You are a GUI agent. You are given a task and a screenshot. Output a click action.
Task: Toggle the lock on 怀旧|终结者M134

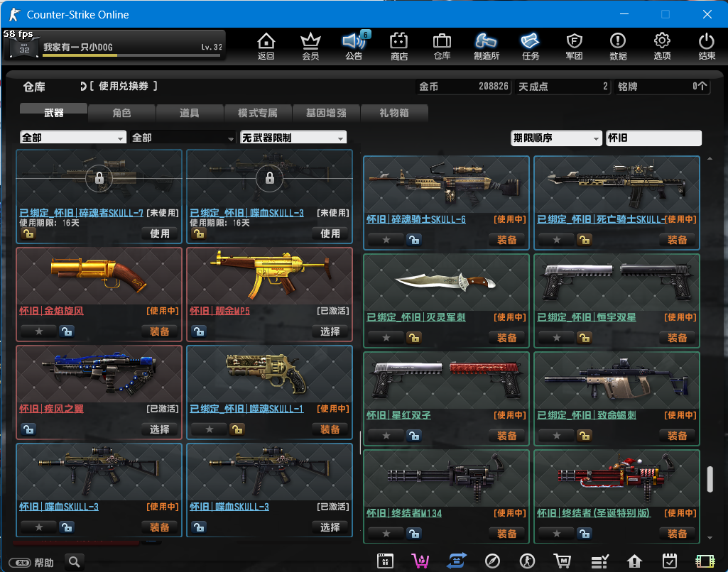414,534
